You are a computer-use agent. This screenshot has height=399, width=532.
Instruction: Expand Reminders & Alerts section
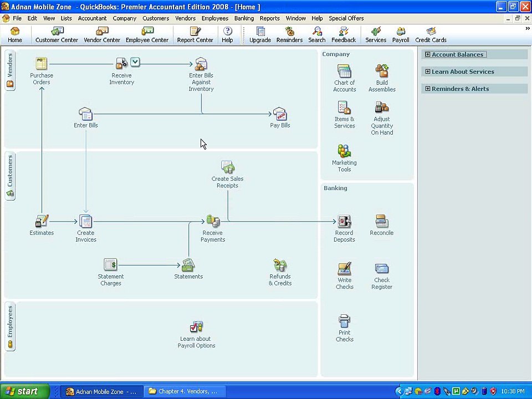click(427, 89)
